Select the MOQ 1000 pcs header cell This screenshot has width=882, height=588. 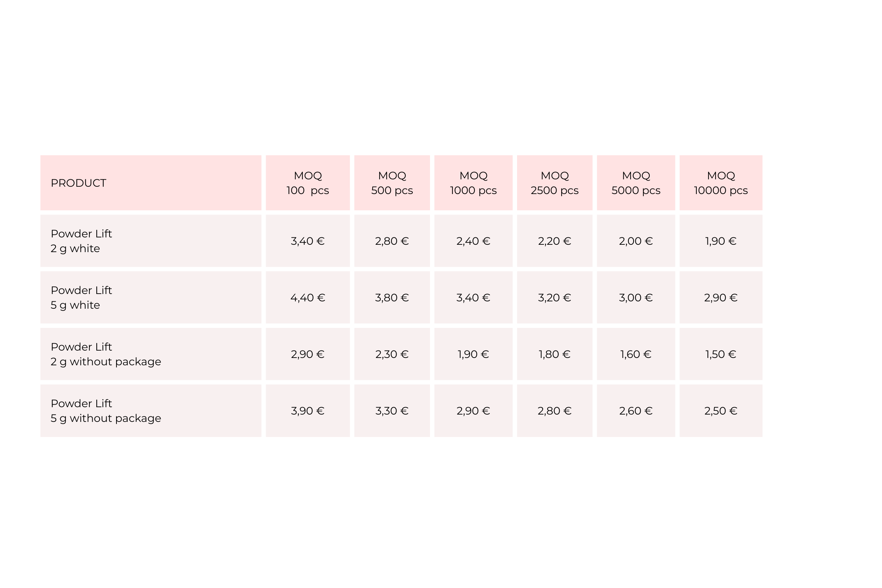coord(473,183)
